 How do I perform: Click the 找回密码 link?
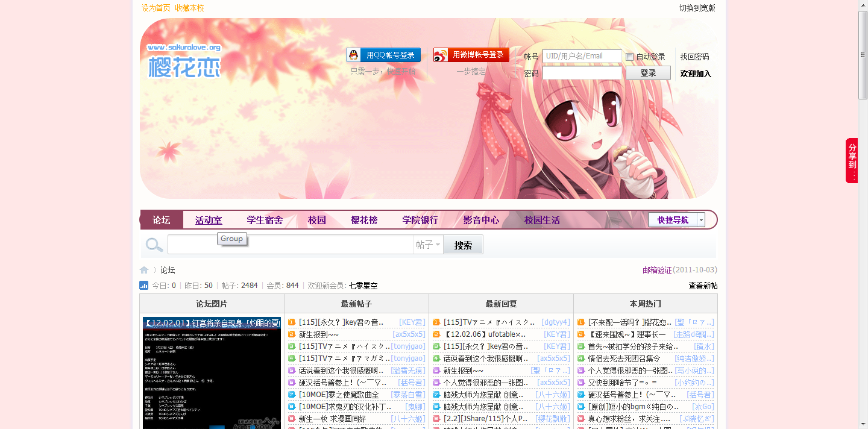(x=695, y=57)
